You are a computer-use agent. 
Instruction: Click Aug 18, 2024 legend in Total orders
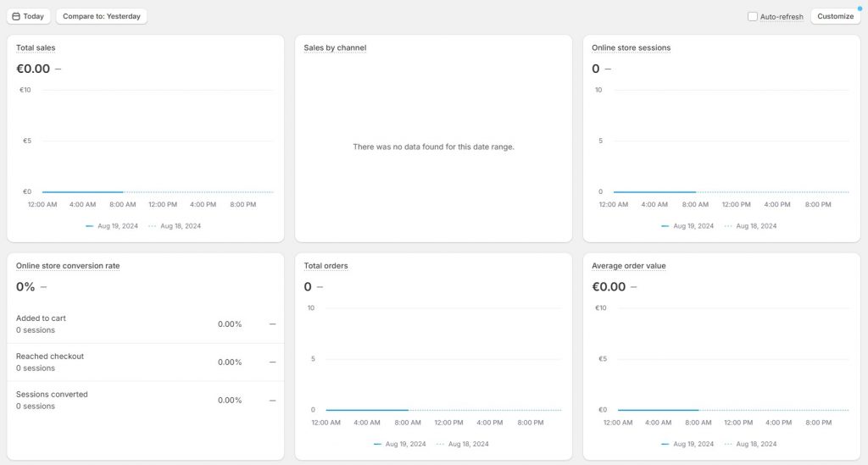(463, 444)
